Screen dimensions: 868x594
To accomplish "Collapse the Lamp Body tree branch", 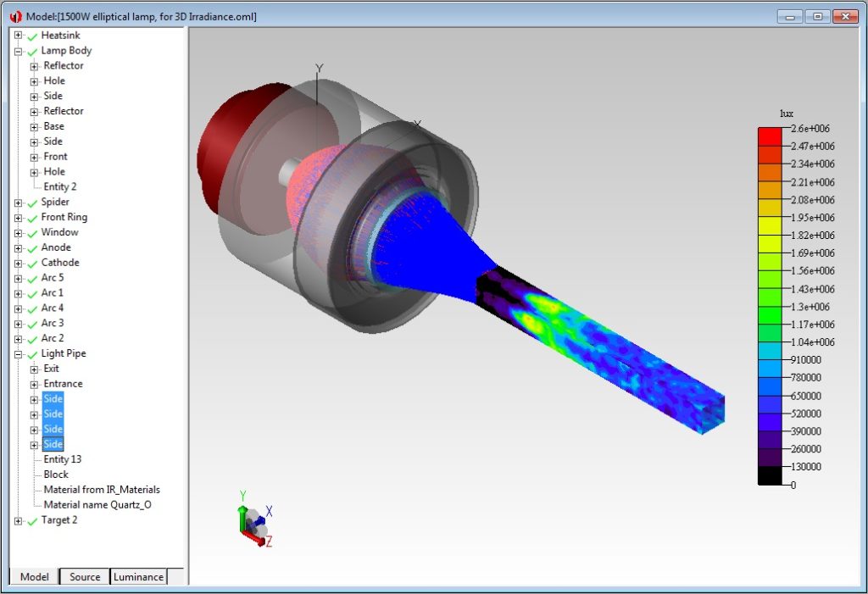I will (x=17, y=50).
